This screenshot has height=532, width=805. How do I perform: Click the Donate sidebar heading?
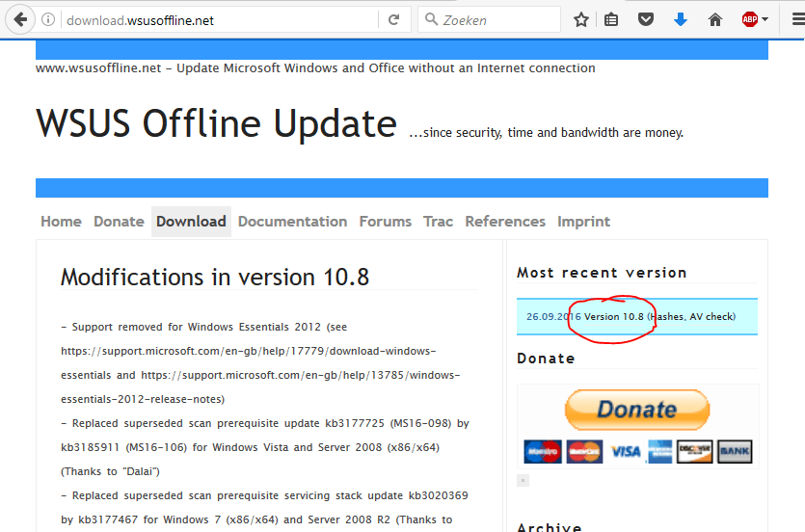546,359
